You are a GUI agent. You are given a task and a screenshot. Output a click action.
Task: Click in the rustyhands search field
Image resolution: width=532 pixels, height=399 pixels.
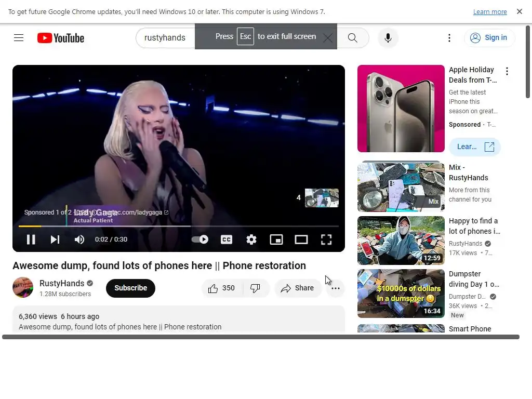(165, 37)
